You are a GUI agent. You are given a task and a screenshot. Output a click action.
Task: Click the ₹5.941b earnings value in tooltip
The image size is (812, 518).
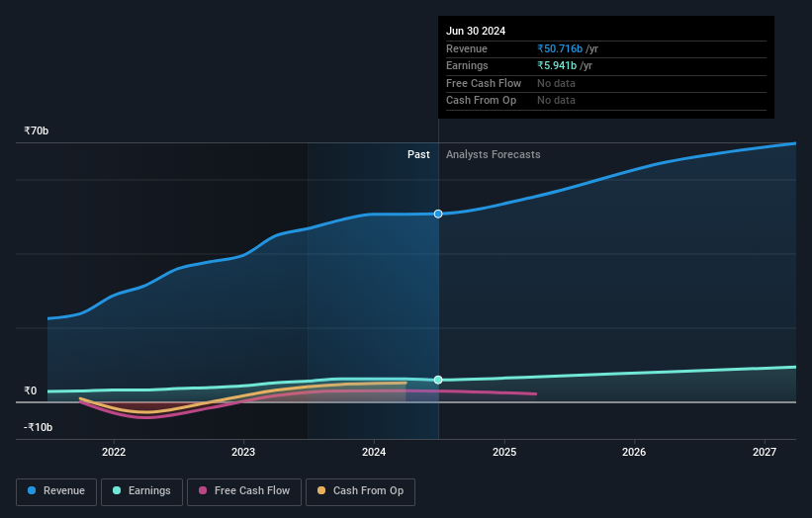coord(557,65)
